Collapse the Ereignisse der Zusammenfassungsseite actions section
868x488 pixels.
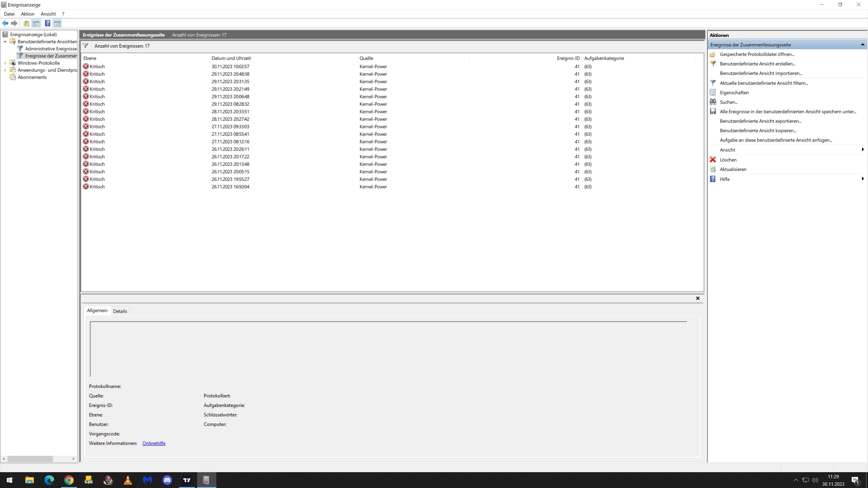pos(862,45)
